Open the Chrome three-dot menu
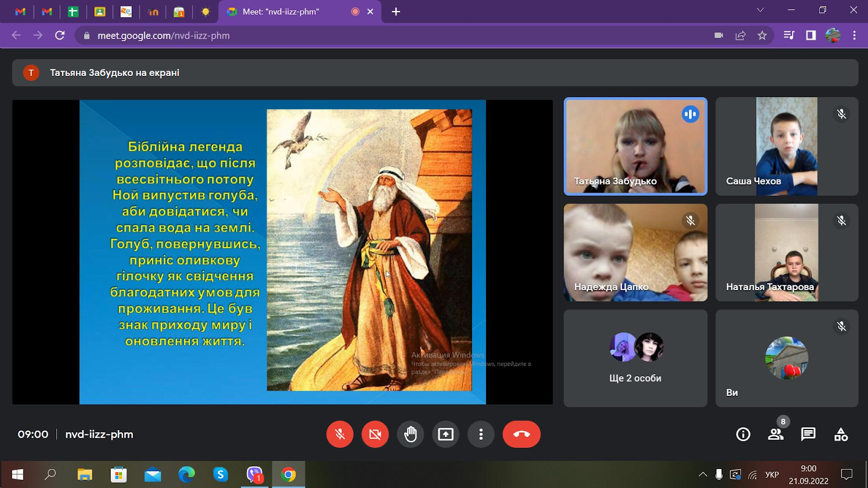868x488 pixels. click(854, 35)
